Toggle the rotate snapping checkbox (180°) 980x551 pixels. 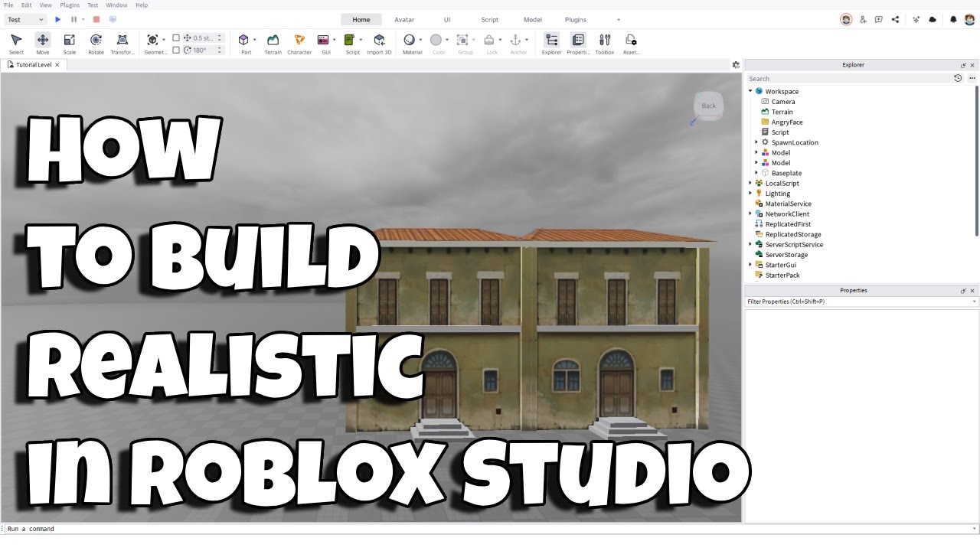tap(176, 50)
